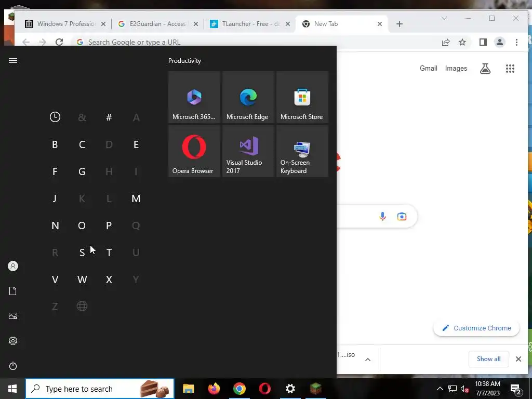Image resolution: width=532 pixels, height=399 pixels.
Task: Open Settings gear in Start sidebar
Action: click(13, 341)
